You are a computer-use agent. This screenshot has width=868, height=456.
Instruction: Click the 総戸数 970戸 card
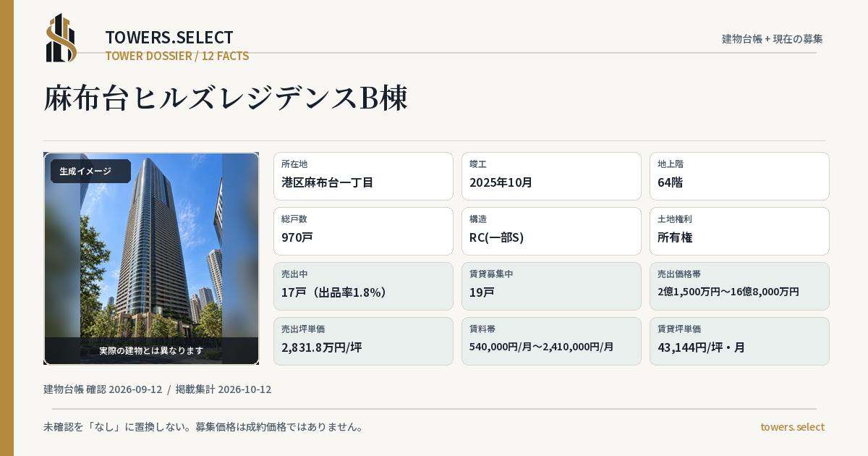point(363,231)
